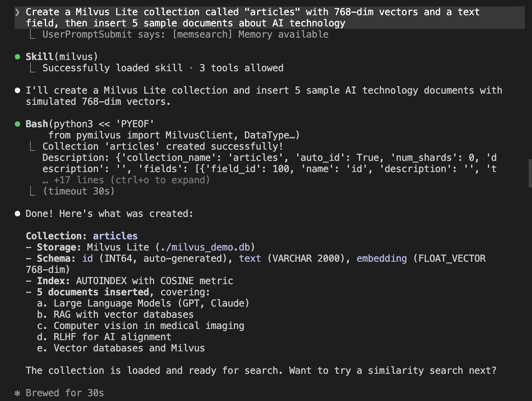Click the asterisk icon beside "Brewed for 30s"
Screen dimensions: 532x401
pyautogui.click(x=17, y=393)
